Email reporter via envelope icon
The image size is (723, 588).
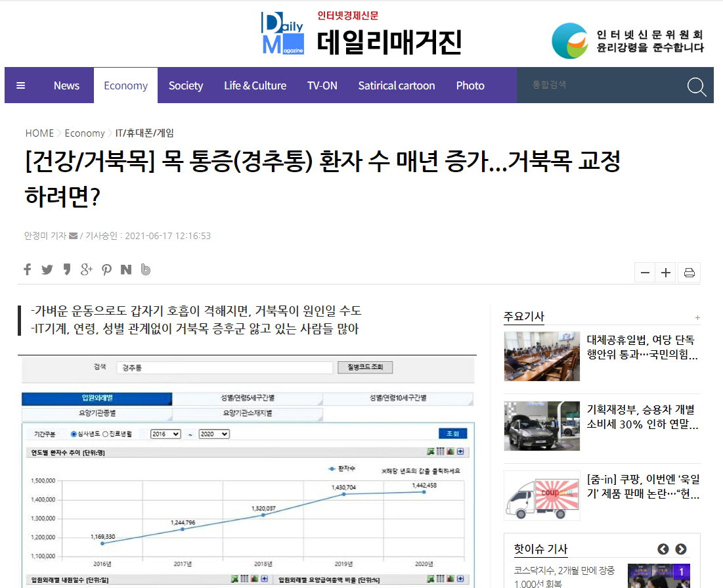point(74,236)
